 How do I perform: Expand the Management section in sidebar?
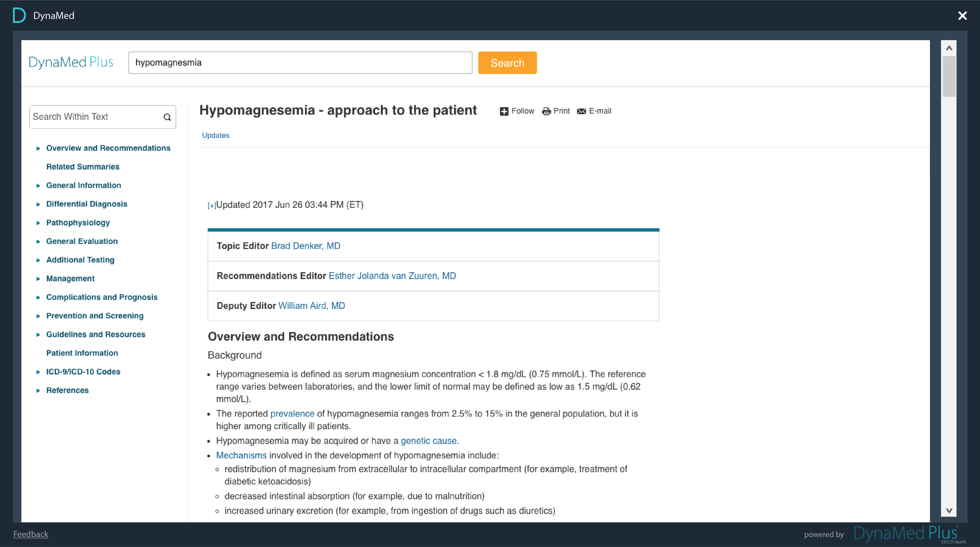coord(38,278)
